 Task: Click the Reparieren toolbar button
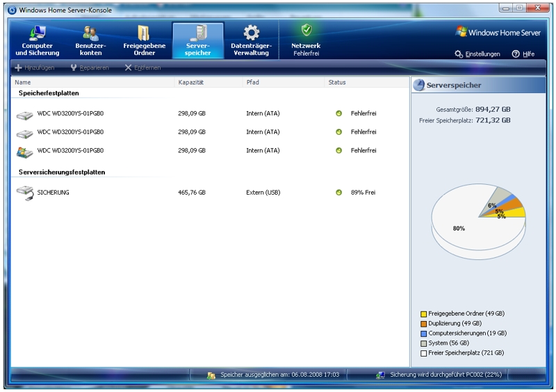[x=90, y=67]
